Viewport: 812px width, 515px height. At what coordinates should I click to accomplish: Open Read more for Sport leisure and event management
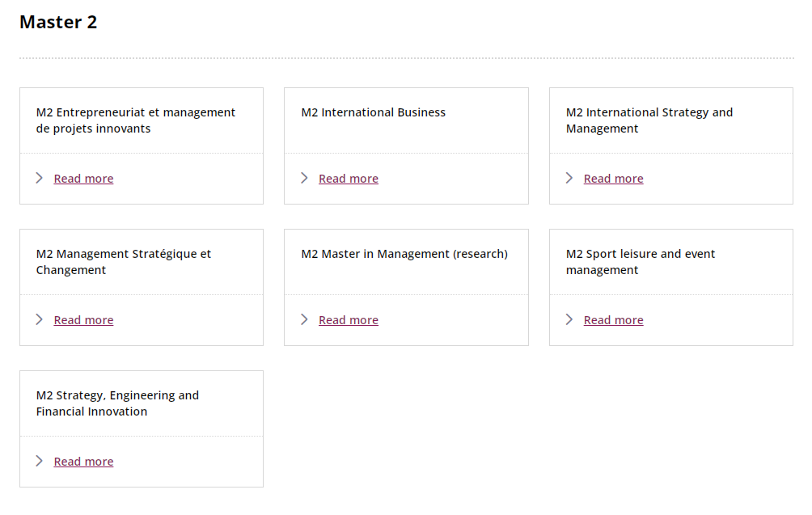(x=613, y=320)
